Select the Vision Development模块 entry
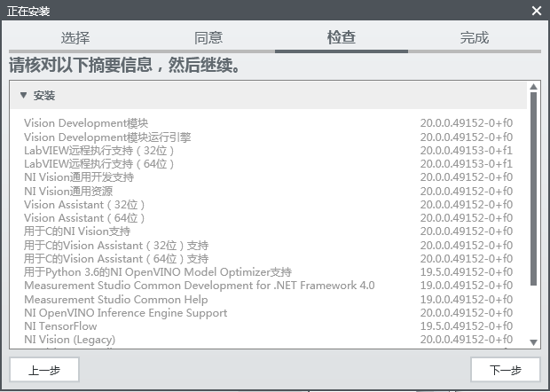The image size is (550, 392). point(86,123)
